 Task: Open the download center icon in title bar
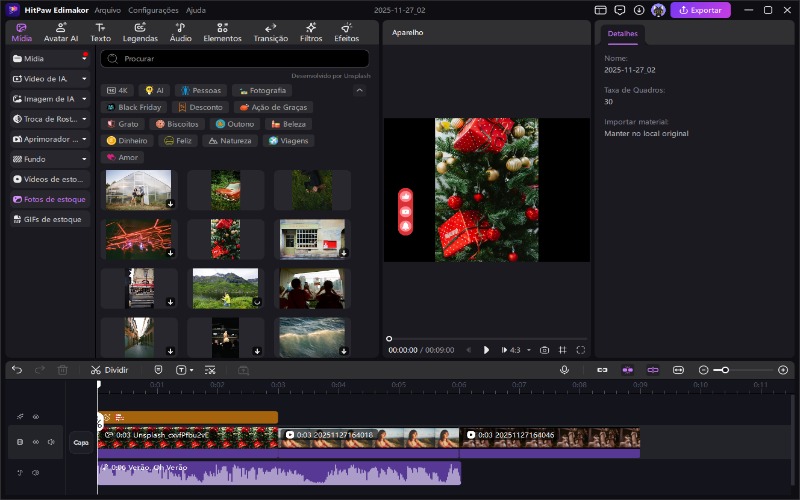point(639,10)
